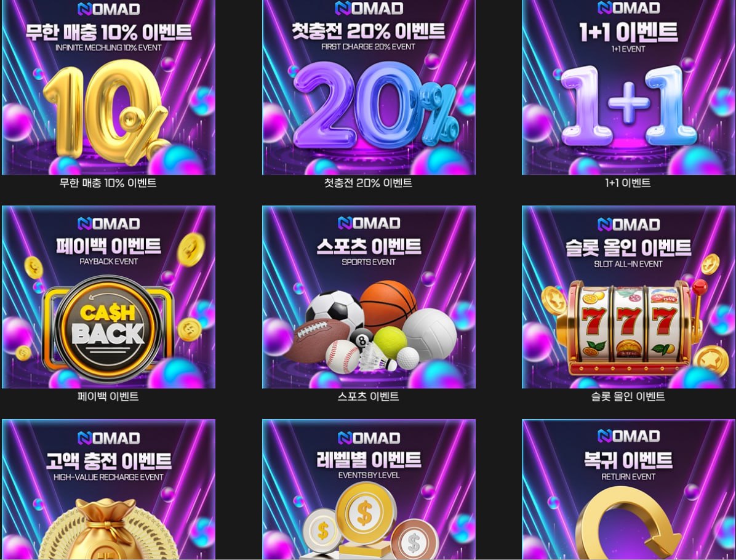Image resolution: width=736 pixels, height=560 pixels.
Task: Select the Cash Back badge image
Action: 108,327
